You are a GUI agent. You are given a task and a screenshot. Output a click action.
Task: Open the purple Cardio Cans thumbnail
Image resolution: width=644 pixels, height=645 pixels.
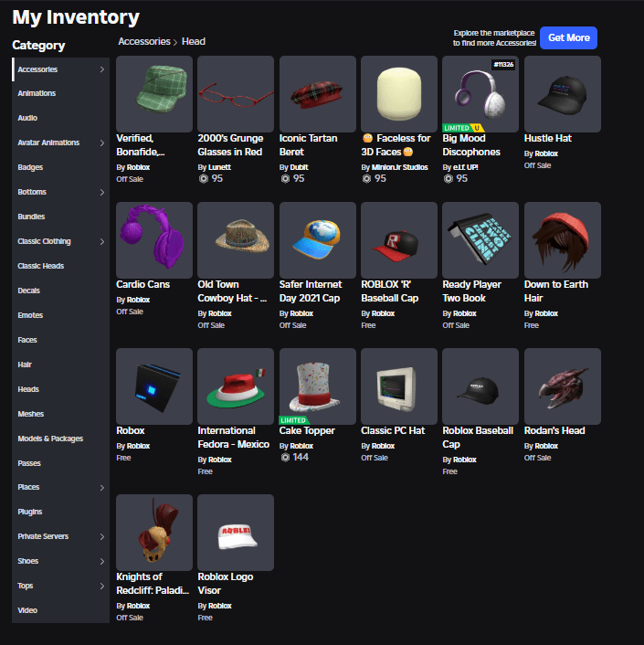[154, 240]
